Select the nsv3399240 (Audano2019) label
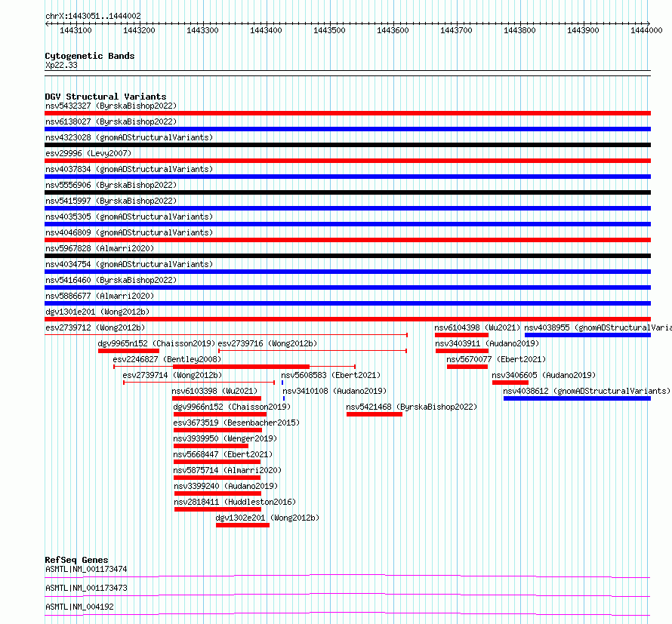 (226, 486)
